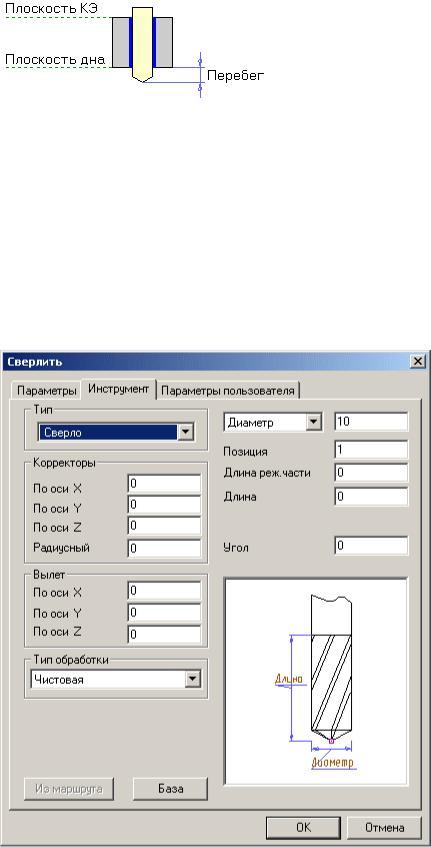
Task: Cancel with the Отмена button
Action: (385, 827)
